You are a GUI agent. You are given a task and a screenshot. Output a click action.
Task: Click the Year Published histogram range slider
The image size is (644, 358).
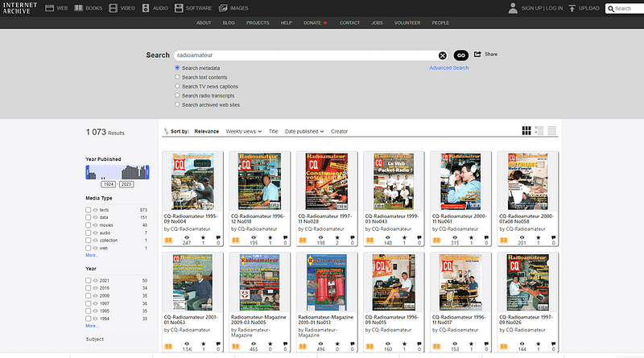[118, 172]
